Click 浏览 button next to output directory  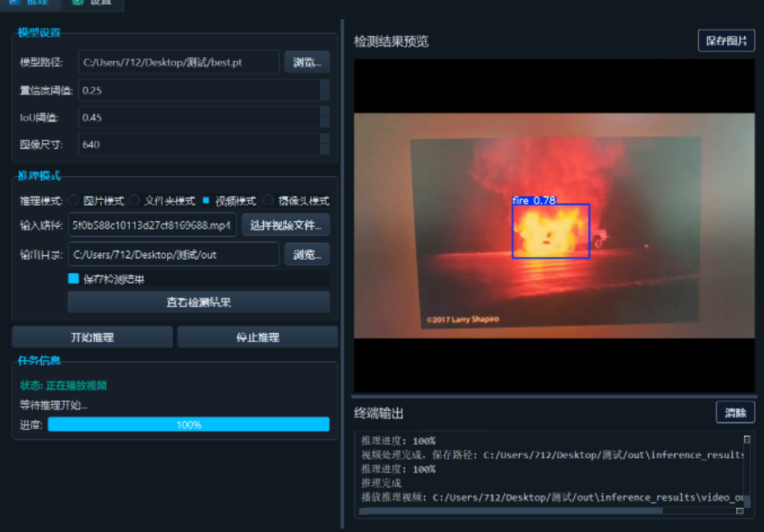click(306, 254)
